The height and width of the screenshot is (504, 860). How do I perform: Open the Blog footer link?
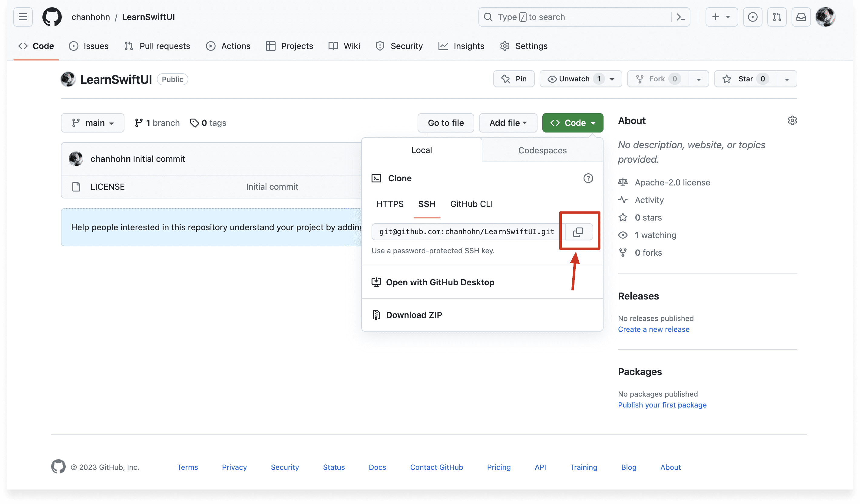[628, 467]
